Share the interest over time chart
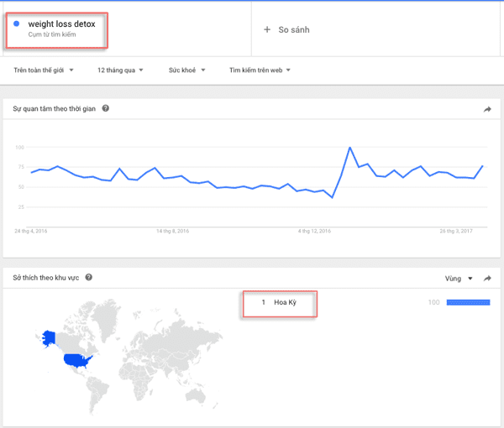 click(x=487, y=110)
